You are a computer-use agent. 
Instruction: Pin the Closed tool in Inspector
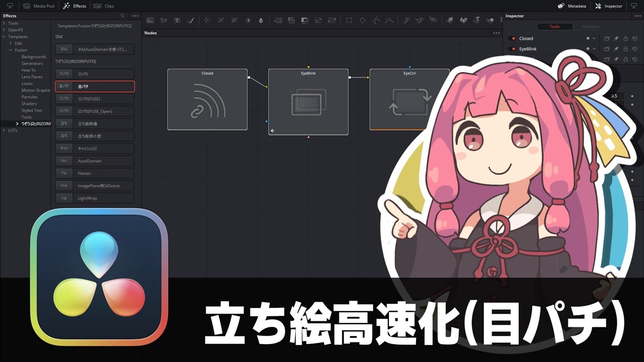(616, 38)
